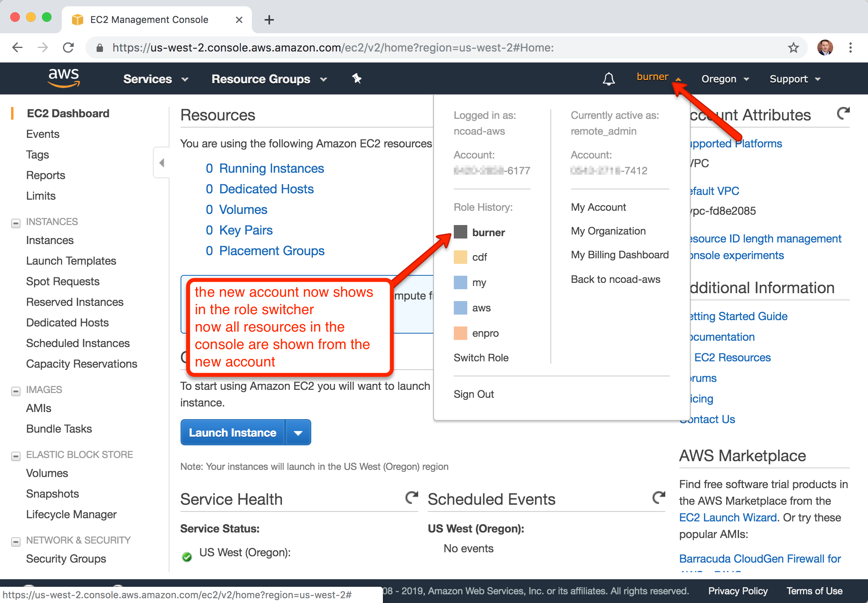The height and width of the screenshot is (603, 868).
Task: Bookmark this page with star icon
Action: tap(793, 48)
